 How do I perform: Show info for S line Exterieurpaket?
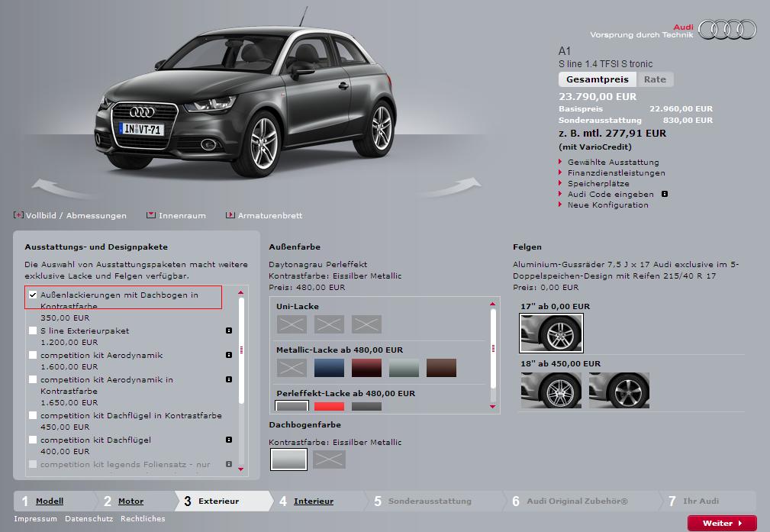point(229,330)
